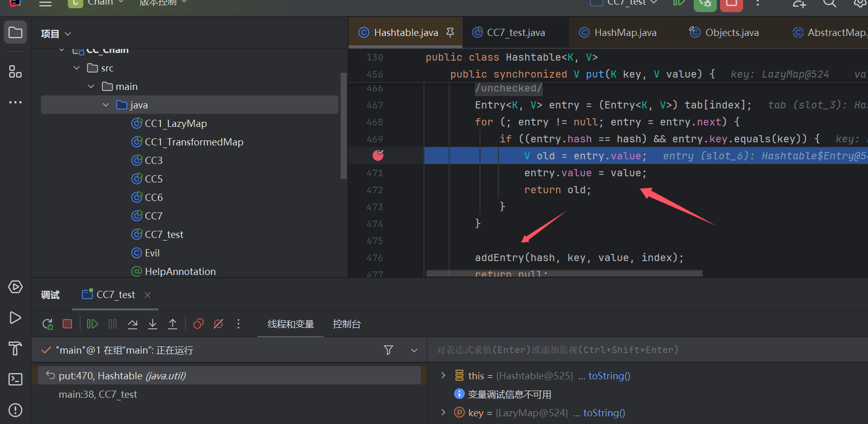Click the project tree vertical scrollbar
The width and height of the screenshot is (868, 424).
(x=344, y=126)
